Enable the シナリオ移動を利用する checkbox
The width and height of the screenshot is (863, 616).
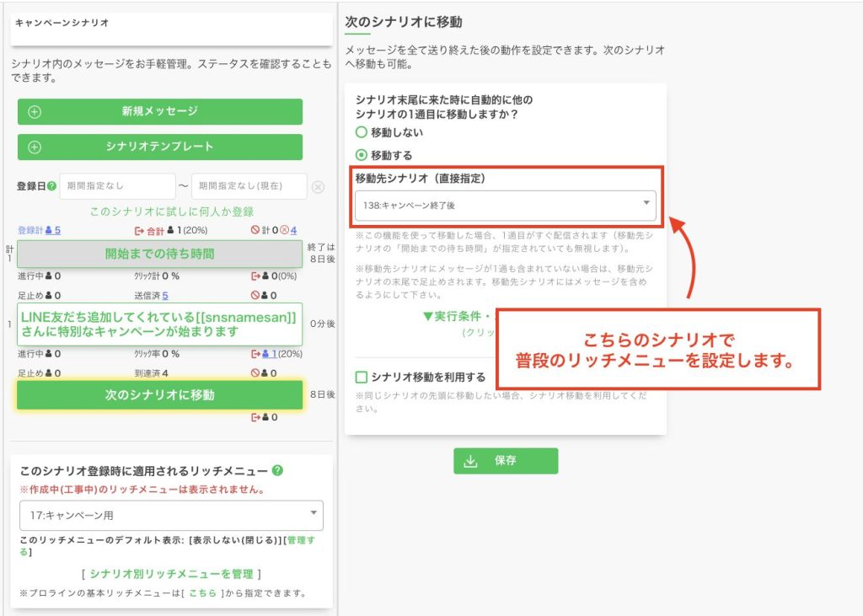click(362, 378)
